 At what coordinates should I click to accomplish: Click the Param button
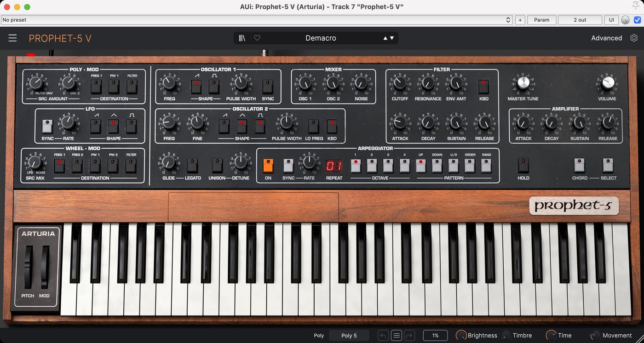(541, 20)
